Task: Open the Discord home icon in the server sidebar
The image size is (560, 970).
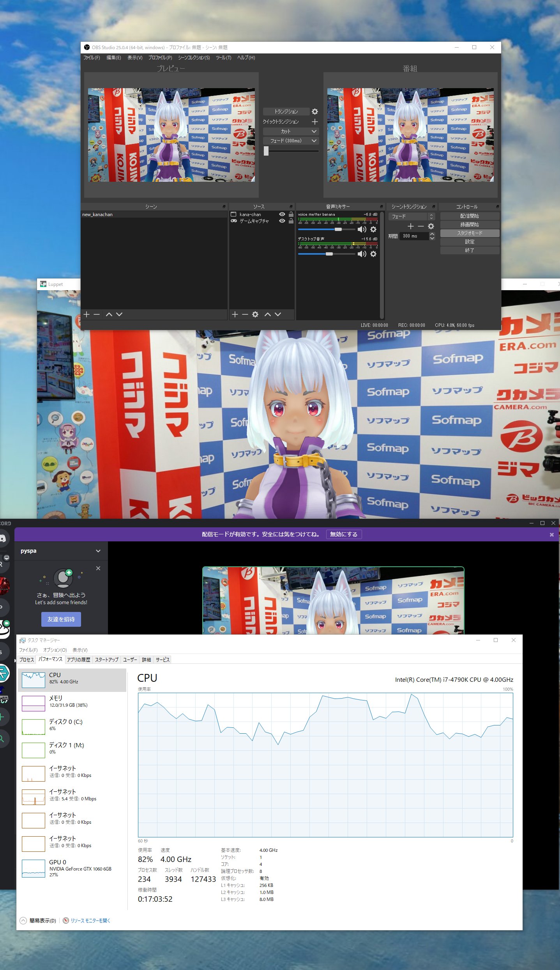Action: point(3,539)
